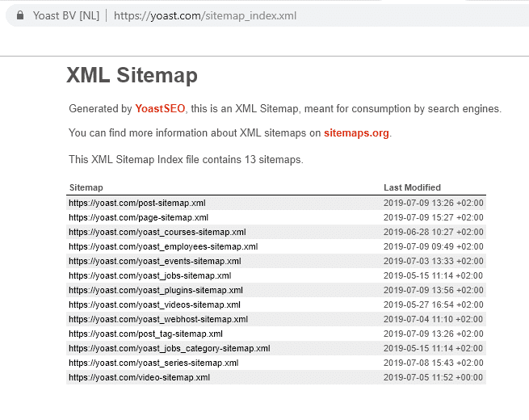This screenshot has height=420, width=529.
Task: Open the page-sitemap.xml link
Action: [x=138, y=217]
